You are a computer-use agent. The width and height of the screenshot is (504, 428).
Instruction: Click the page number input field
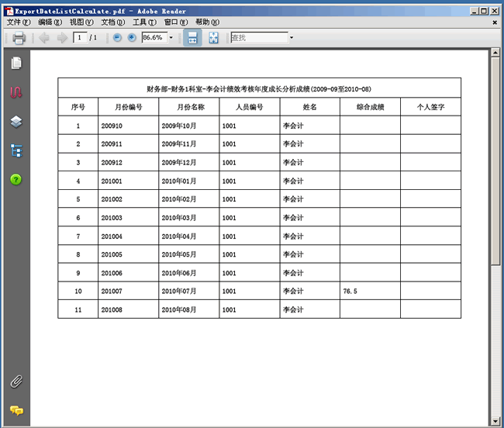(x=80, y=37)
